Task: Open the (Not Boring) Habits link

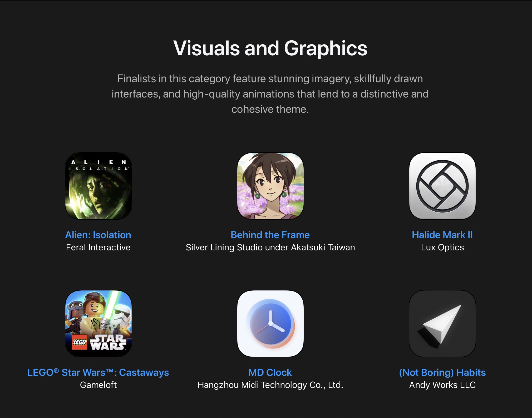Action: click(x=442, y=372)
